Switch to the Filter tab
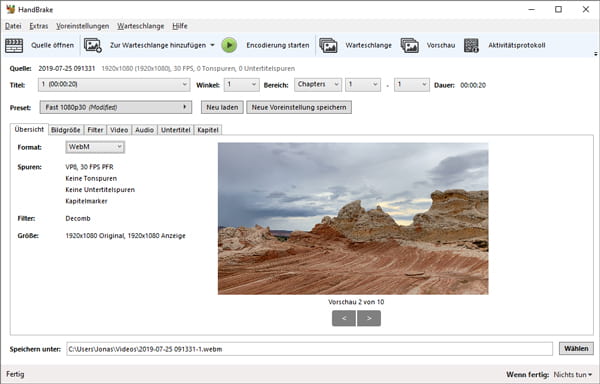 (95, 130)
